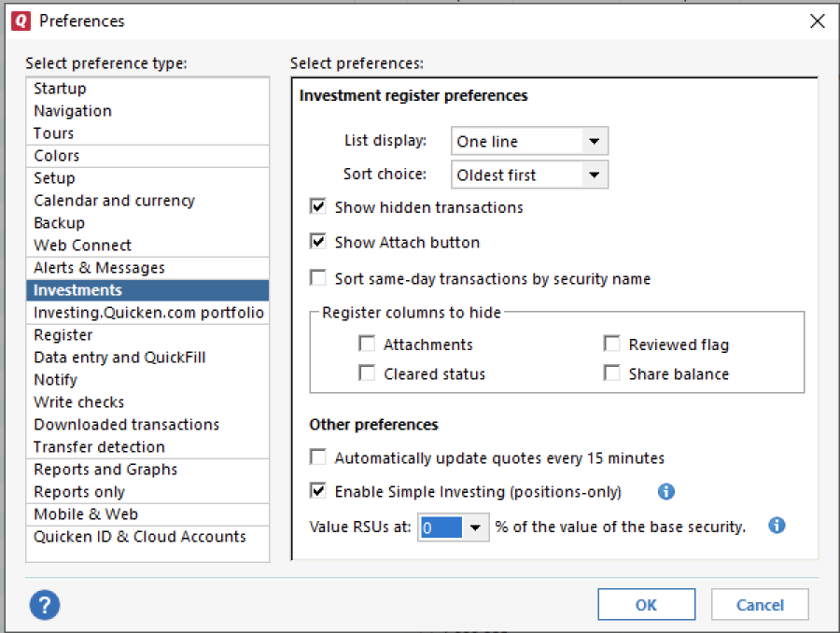Enable automatic quote updates every 15 minutes
This screenshot has width=840, height=633.
click(x=318, y=457)
